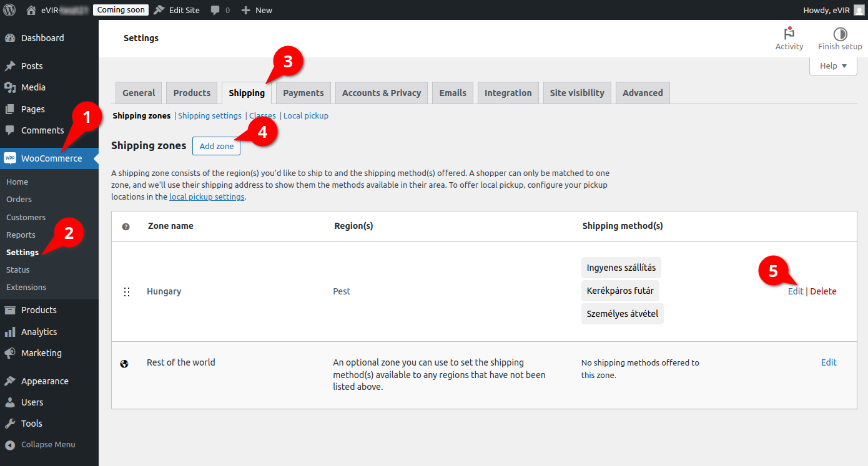Click the Finish setup progress icon
This screenshot has height=466, width=868.
840,34
